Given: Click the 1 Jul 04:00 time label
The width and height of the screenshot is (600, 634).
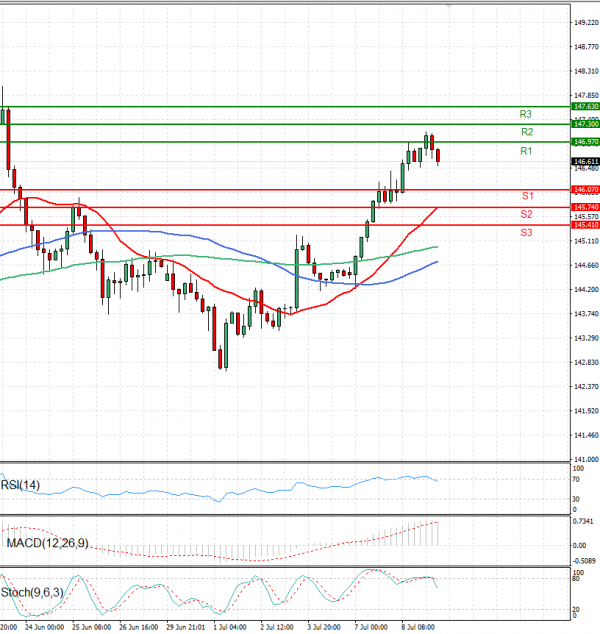Looking at the screenshot, I should click(x=230, y=627).
